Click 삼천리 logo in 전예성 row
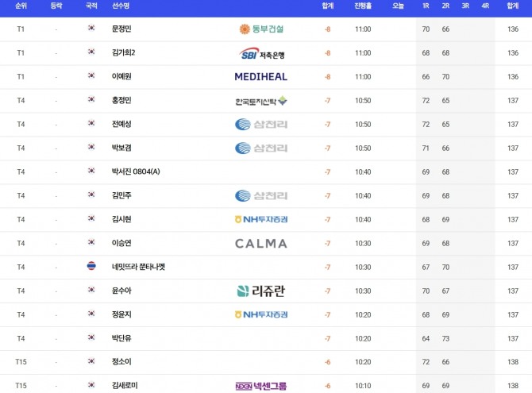532x393 pixels. pos(261,125)
